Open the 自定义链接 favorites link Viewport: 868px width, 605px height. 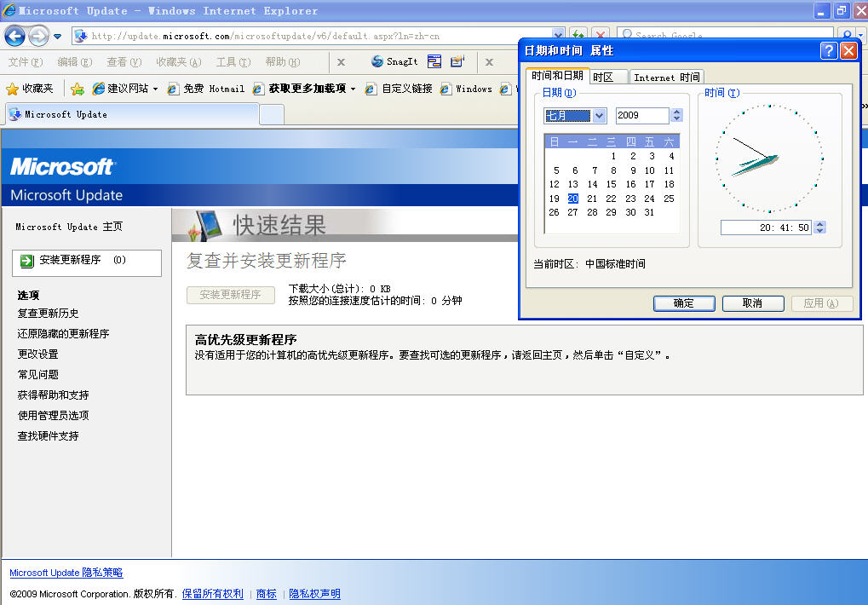(x=399, y=89)
